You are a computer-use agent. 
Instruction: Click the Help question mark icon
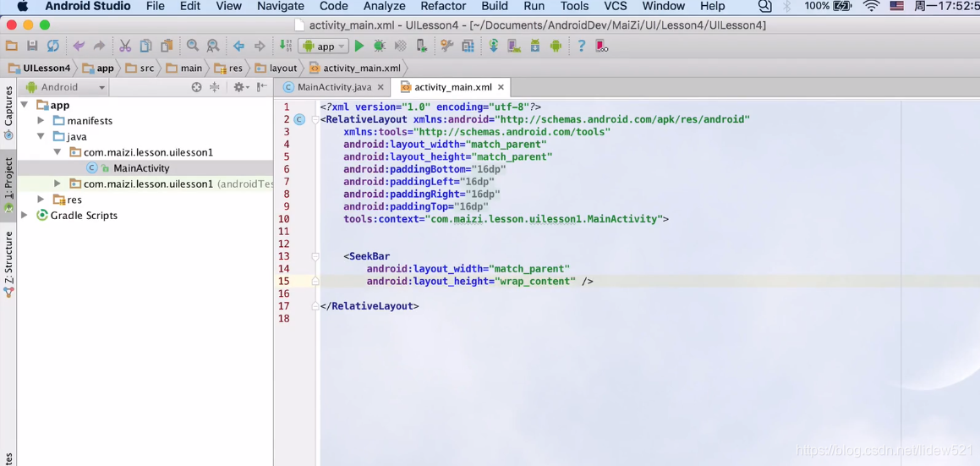(581, 46)
